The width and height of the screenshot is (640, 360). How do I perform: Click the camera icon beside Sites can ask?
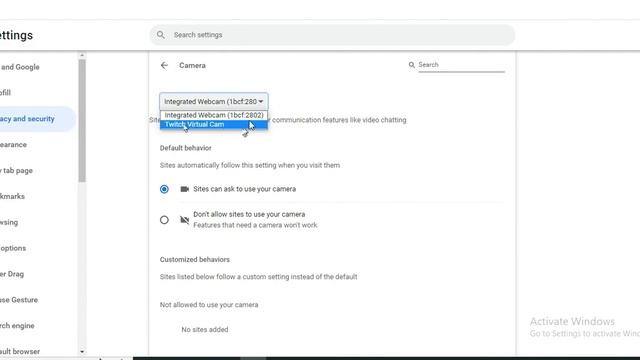184,189
